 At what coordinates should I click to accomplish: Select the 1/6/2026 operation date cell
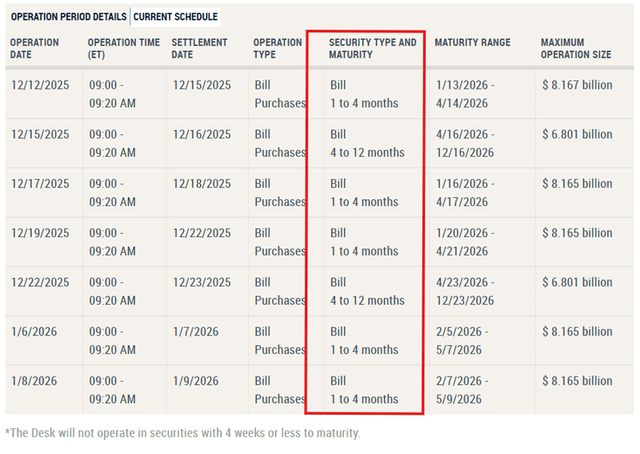pyautogui.click(x=34, y=332)
